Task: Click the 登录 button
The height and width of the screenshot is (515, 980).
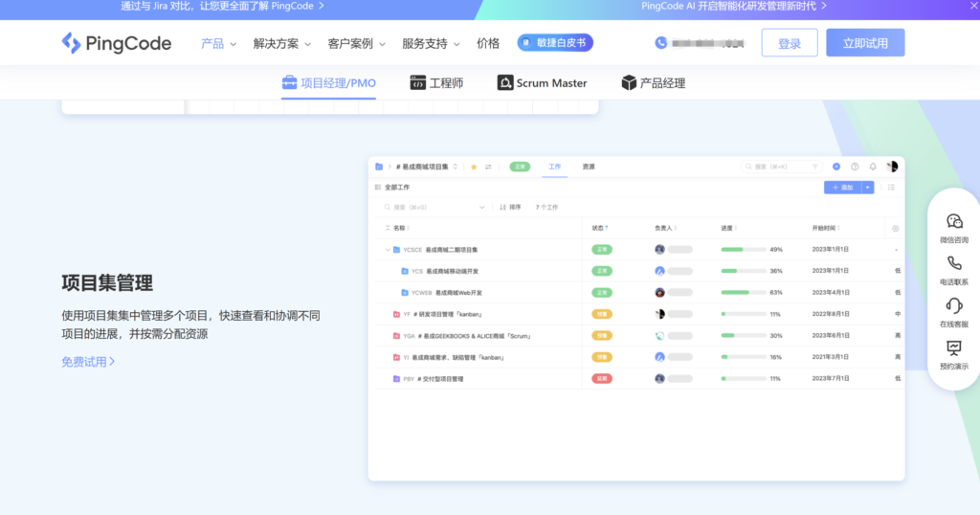Action: [790, 43]
